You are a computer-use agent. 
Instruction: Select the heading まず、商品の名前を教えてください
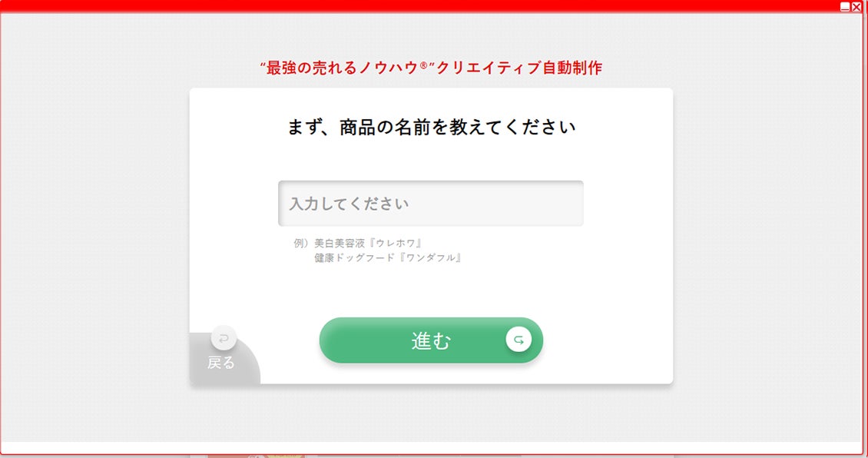pos(431,128)
